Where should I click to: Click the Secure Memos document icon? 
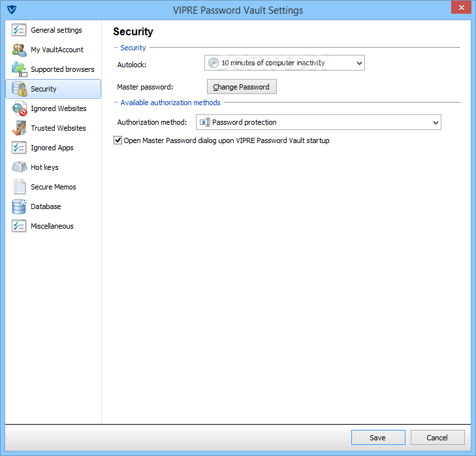[x=20, y=187]
